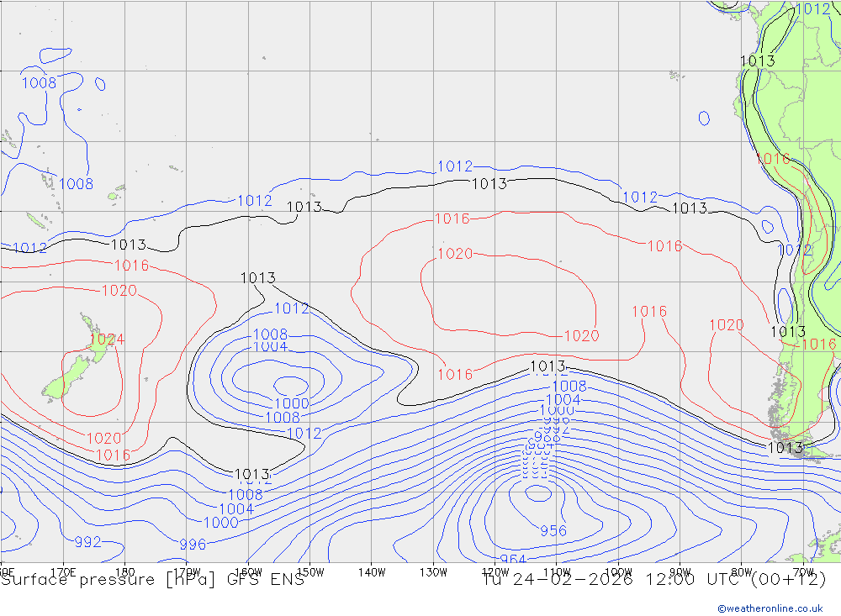The image size is (841, 616).
Task: Click the 1013 label over northern South America
Action: coord(757,61)
